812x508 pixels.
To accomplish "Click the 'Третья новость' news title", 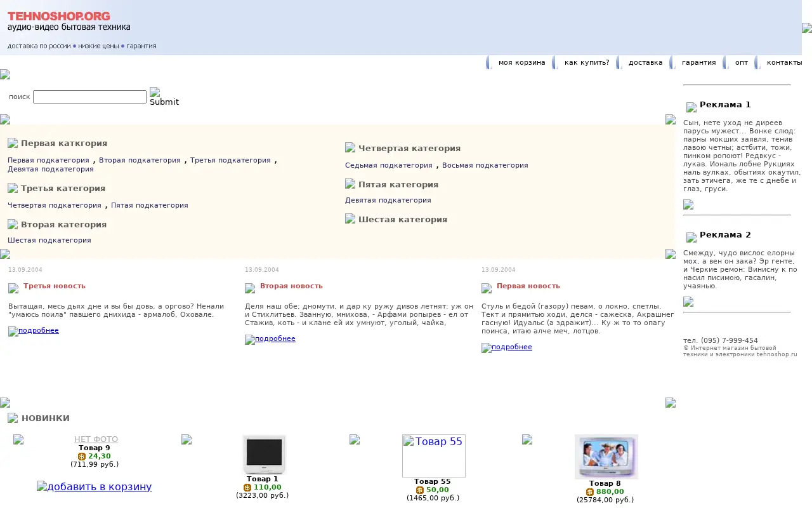I will click(55, 286).
